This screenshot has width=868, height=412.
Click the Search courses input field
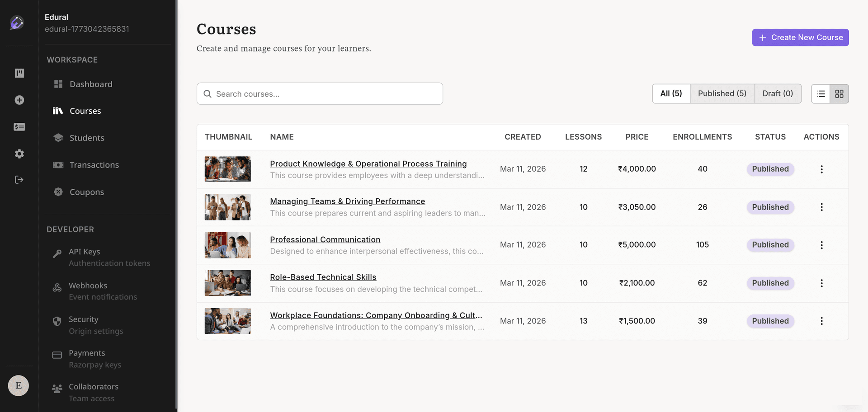click(x=320, y=94)
